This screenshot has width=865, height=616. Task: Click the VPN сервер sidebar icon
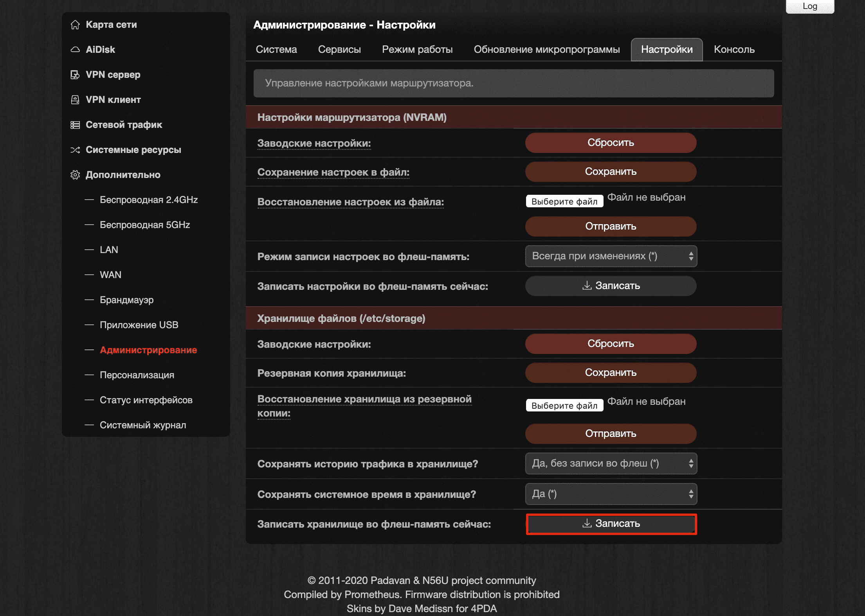click(x=75, y=75)
